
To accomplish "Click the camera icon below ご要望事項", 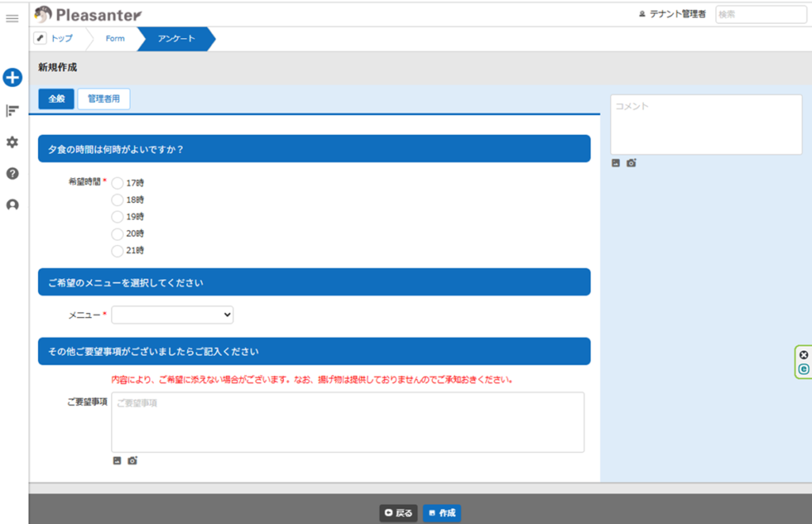I will [x=132, y=461].
